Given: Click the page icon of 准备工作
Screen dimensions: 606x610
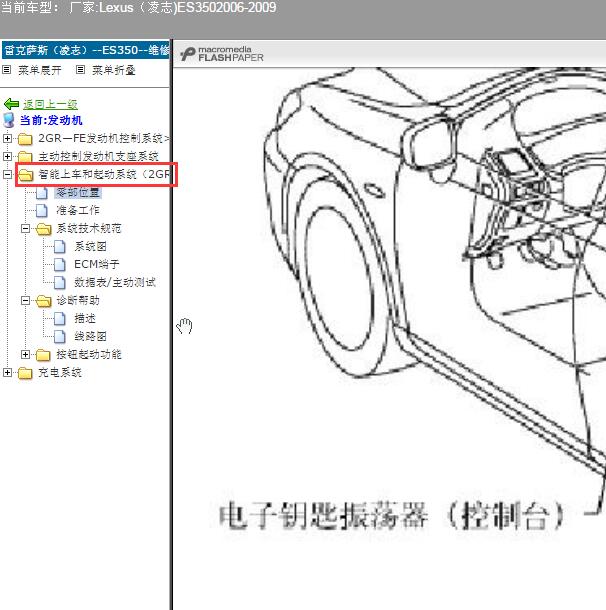Looking at the screenshot, I should [42, 210].
